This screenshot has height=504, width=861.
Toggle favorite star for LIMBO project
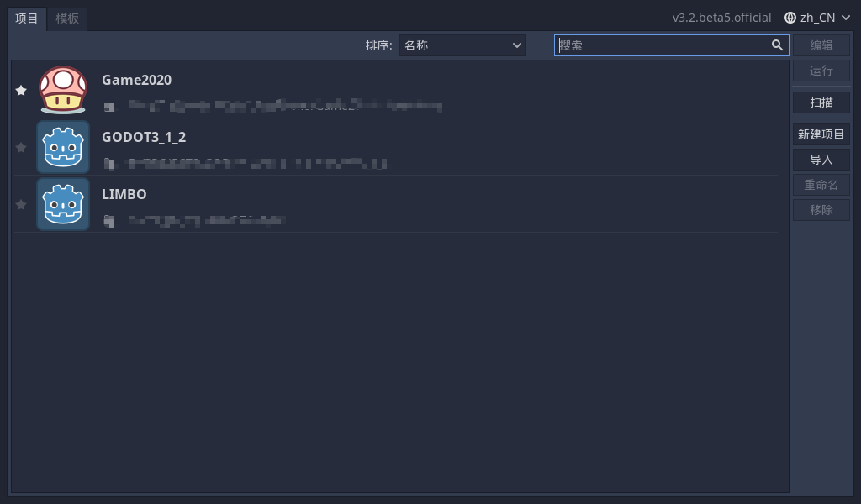coord(21,205)
